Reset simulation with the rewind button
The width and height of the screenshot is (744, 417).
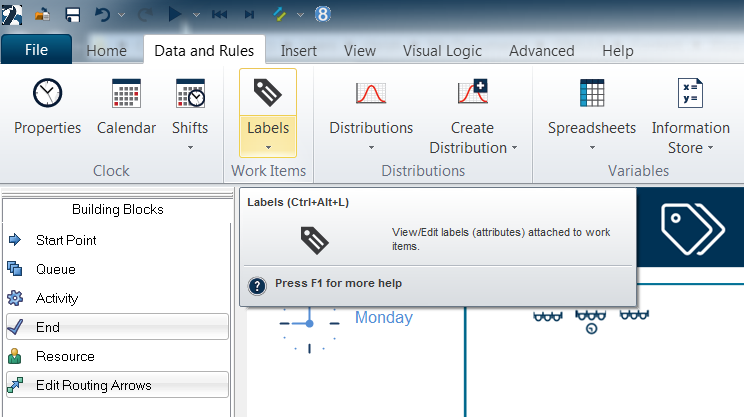[x=219, y=15]
